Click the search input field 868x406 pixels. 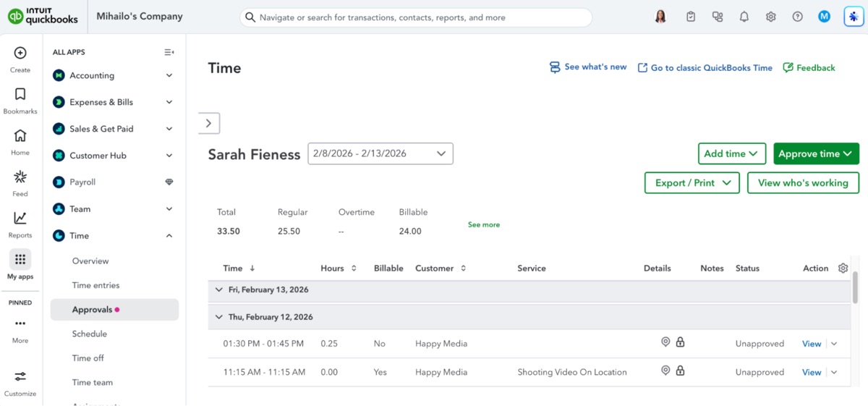[416, 17]
